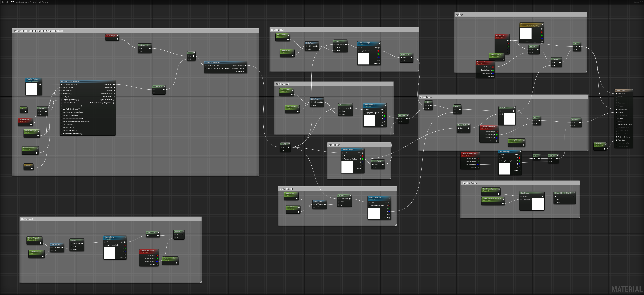Image resolution: width=644 pixels, height=295 pixels.
Task: Click the TexCoord[0] output pin
Action: 117,39
